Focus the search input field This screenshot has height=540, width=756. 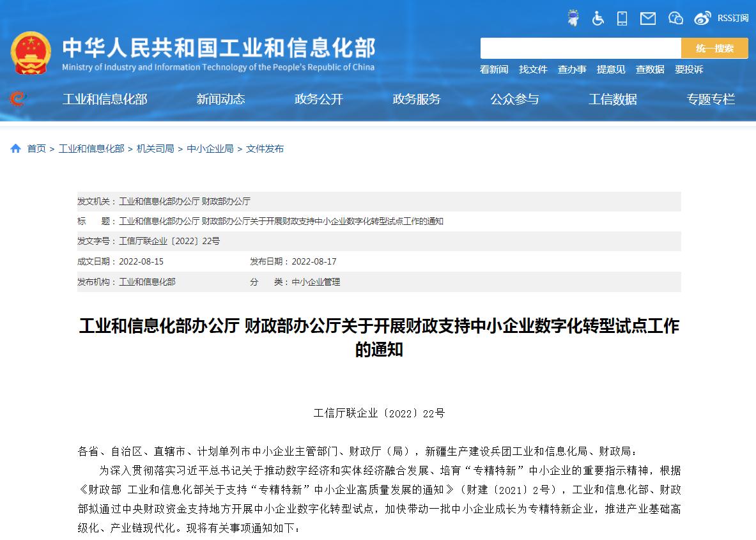(580, 49)
